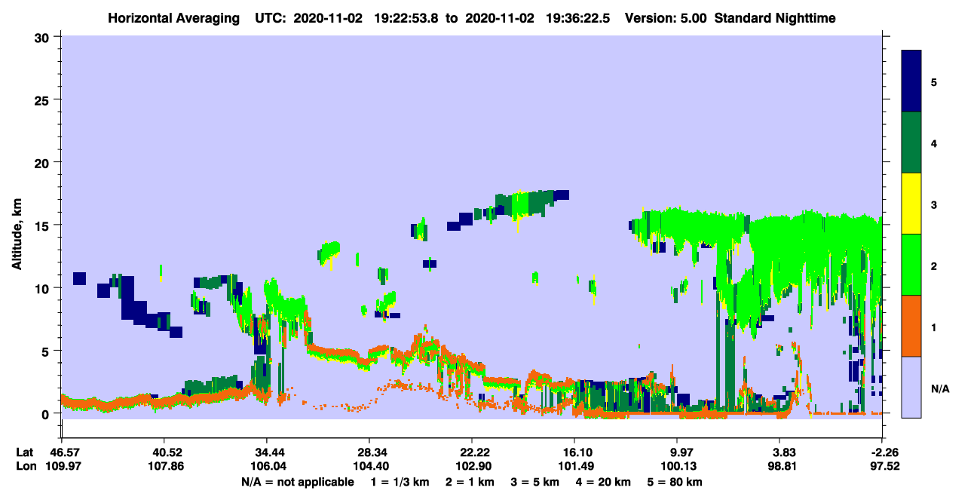Click the start time '19:22:53.8'

click(x=406, y=17)
